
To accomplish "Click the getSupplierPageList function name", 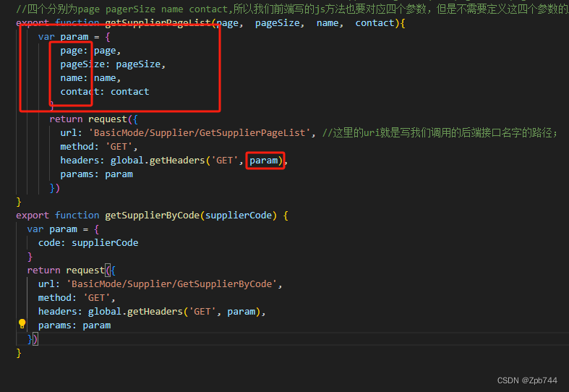I will pyautogui.click(x=158, y=23).
